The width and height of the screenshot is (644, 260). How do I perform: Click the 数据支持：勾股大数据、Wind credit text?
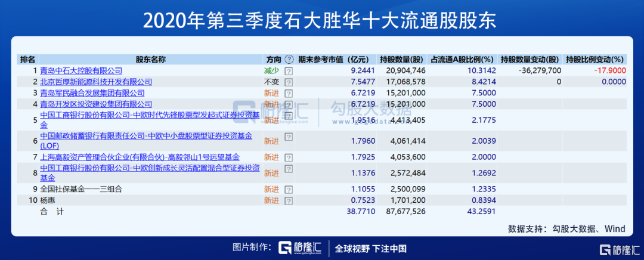click(566, 229)
